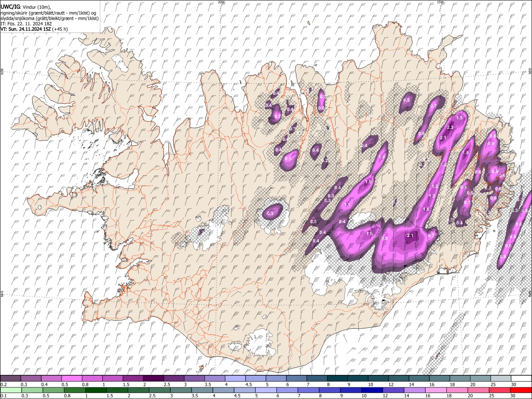Viewport: 532px width, 399px height.
Task: Click the initial time line 'IT: Fös. 22. 11. 2024 18Z'
Action: point(26,24)
